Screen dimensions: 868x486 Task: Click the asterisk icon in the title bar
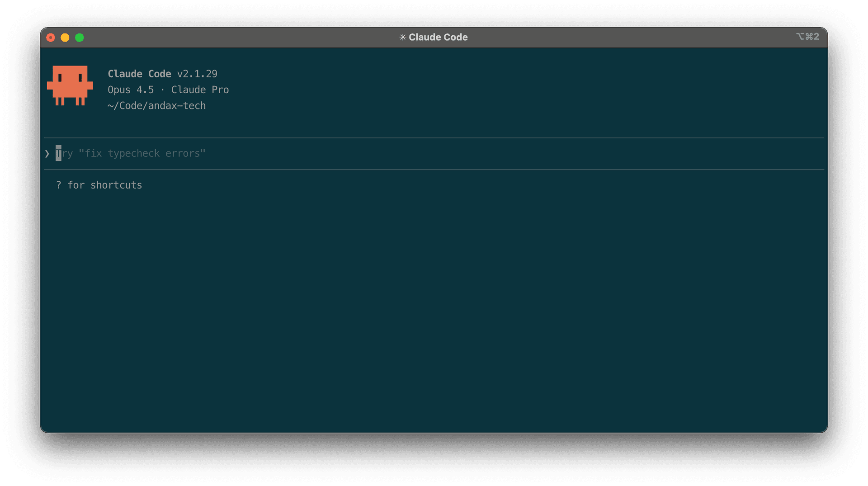pyautogui.click(x=402, y=38)
